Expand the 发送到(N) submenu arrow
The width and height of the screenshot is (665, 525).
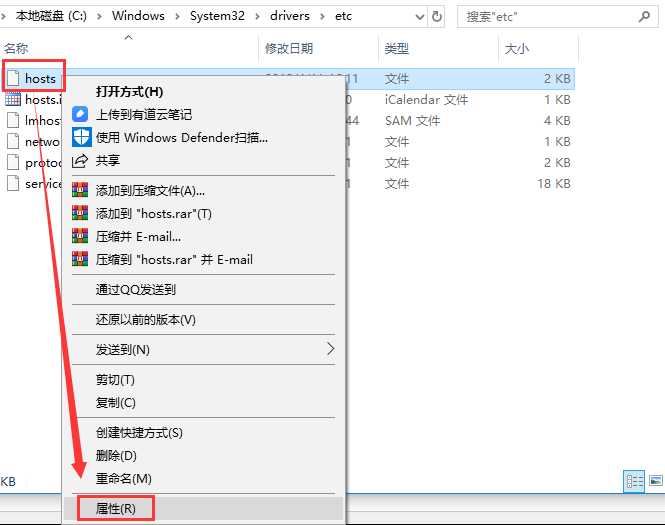click(331, 349)
